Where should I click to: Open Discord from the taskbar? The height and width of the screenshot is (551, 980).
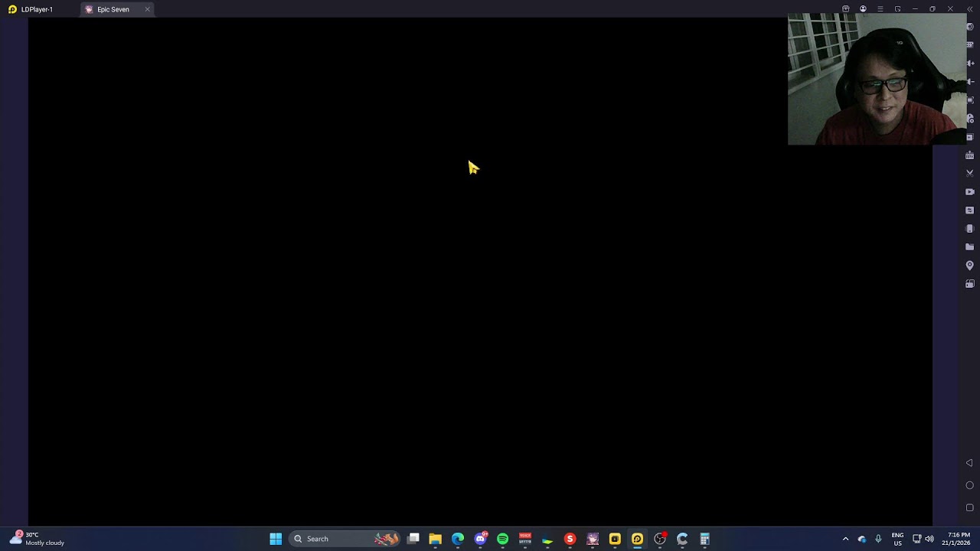tap(480, 539)
